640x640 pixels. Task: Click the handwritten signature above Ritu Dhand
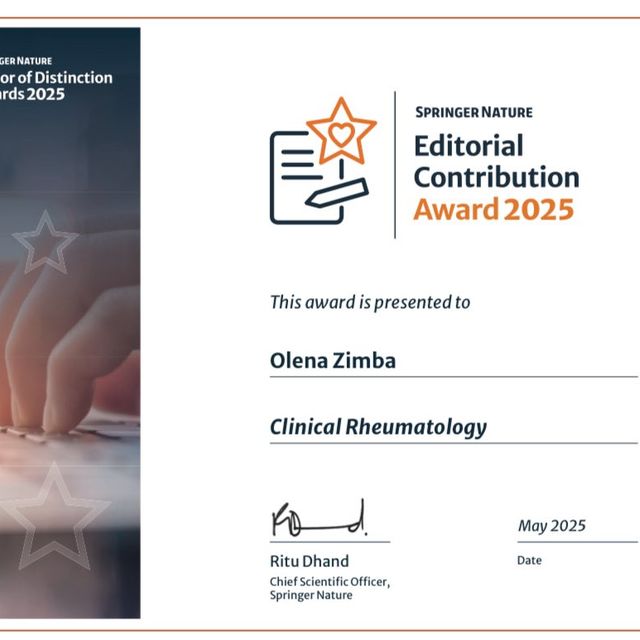317,520
